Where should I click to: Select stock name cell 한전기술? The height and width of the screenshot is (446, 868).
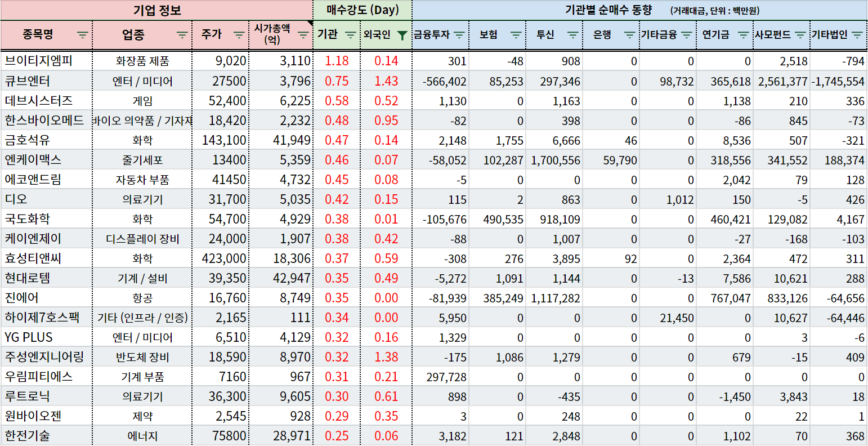(47, 435)
